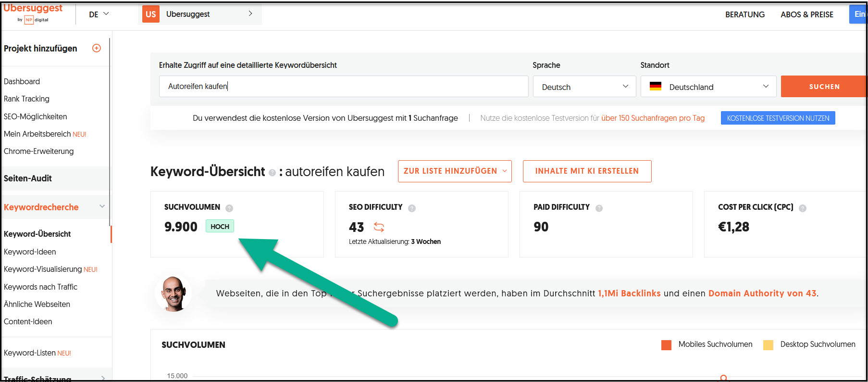
Task: Click the 9.900 search volume value
Action: pos(181,227)
